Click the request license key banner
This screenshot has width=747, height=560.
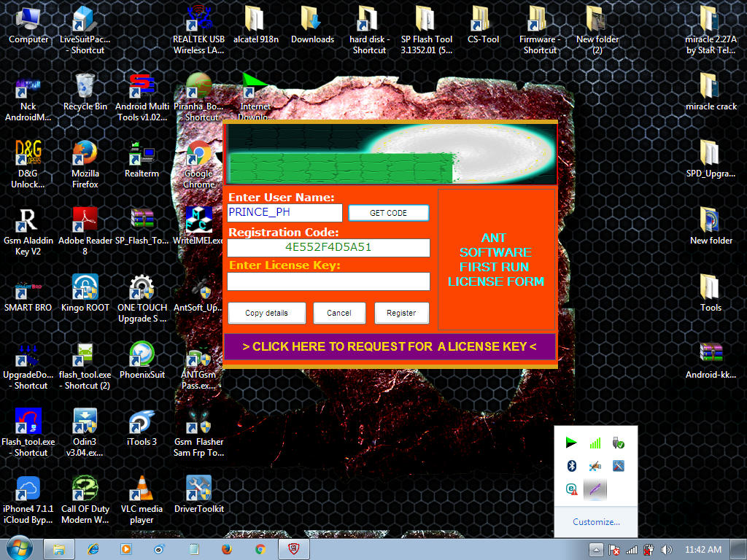pos(390,346)
